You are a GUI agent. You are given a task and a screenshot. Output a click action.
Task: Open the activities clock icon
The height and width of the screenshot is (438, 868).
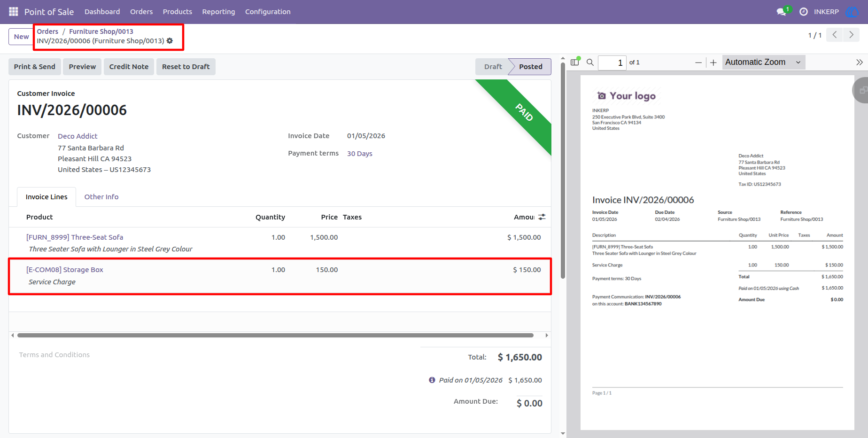[x=804, y=11]
